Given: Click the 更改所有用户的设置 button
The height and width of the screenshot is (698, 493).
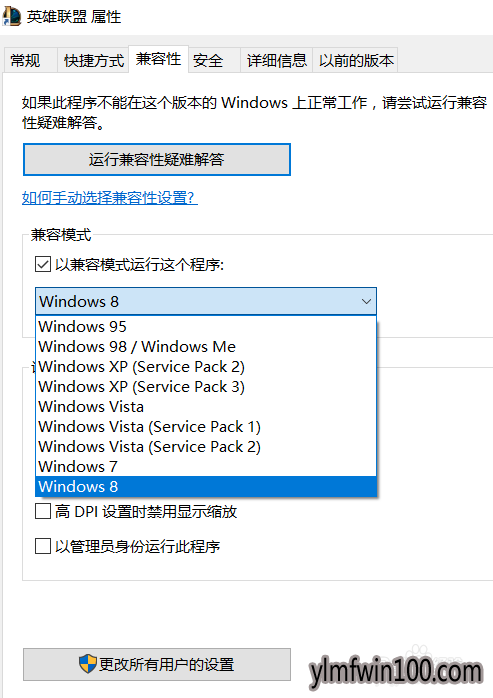Looking at the screenshot, I should [x=157, y=664].
